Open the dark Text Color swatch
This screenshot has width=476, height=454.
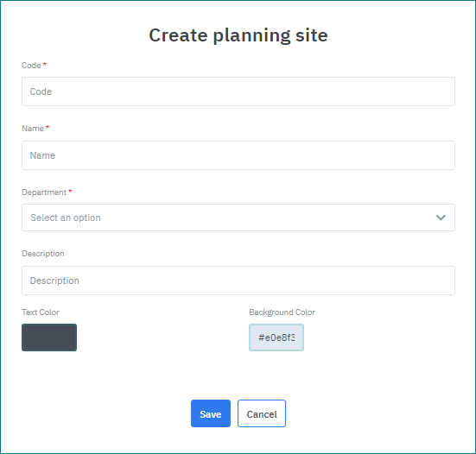[x=49, y=337]
